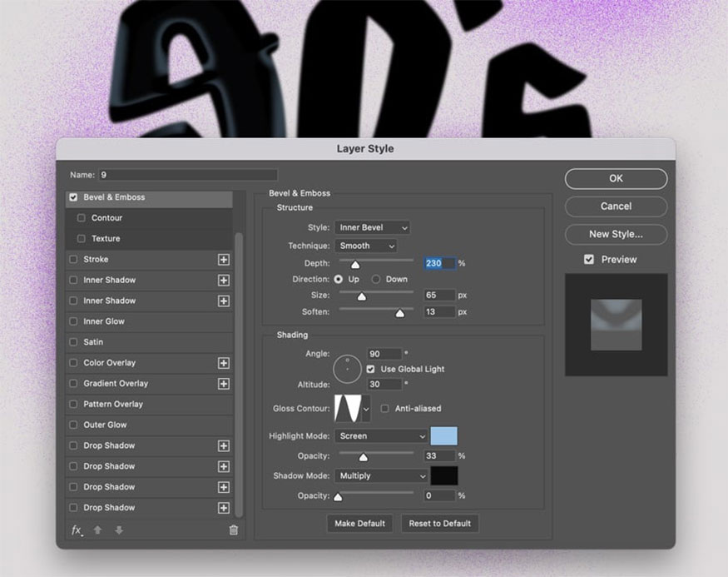728x577 pixels.
Task: Open the Gloss Contour preview thumbnail
Action: click(347, 409)
